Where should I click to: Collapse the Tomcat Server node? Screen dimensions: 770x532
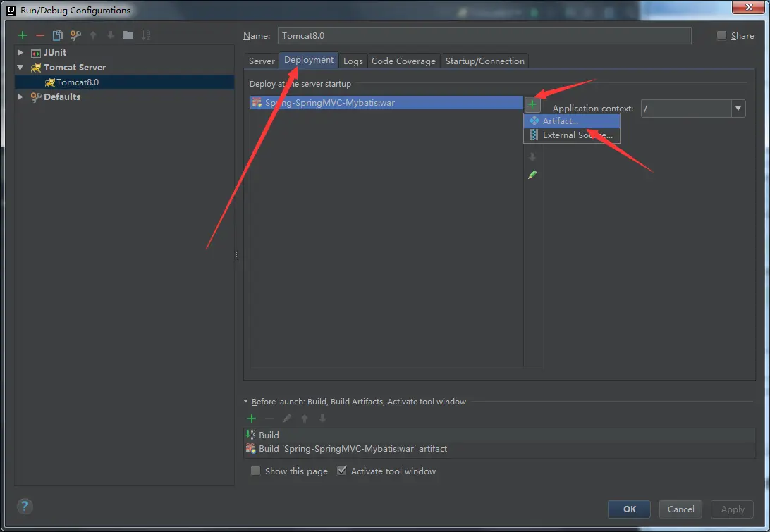coord(20,67)
